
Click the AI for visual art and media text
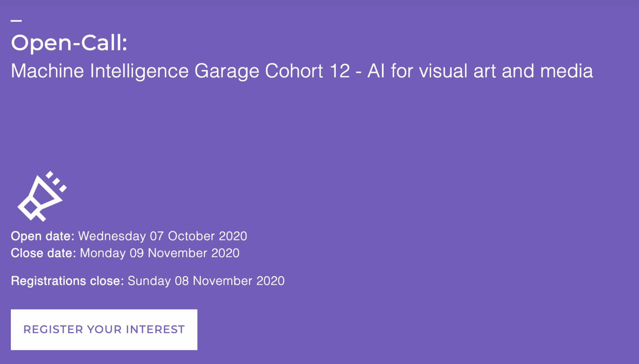click(480, 71)
